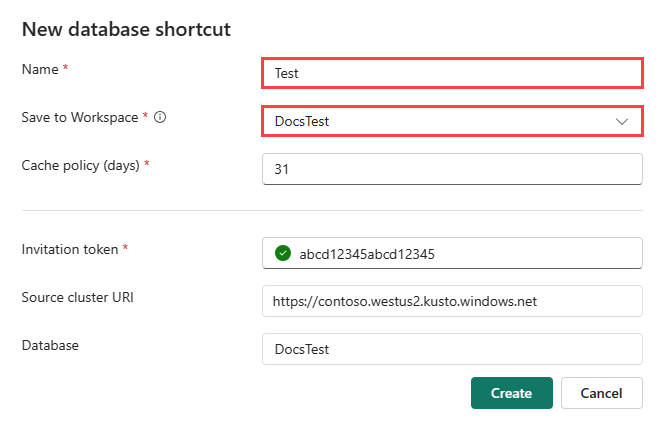The width and height of the screenshot is (664, 430).
Task: Click the info icon beside Save to Workspace
Action: click(x=160, y=118)
